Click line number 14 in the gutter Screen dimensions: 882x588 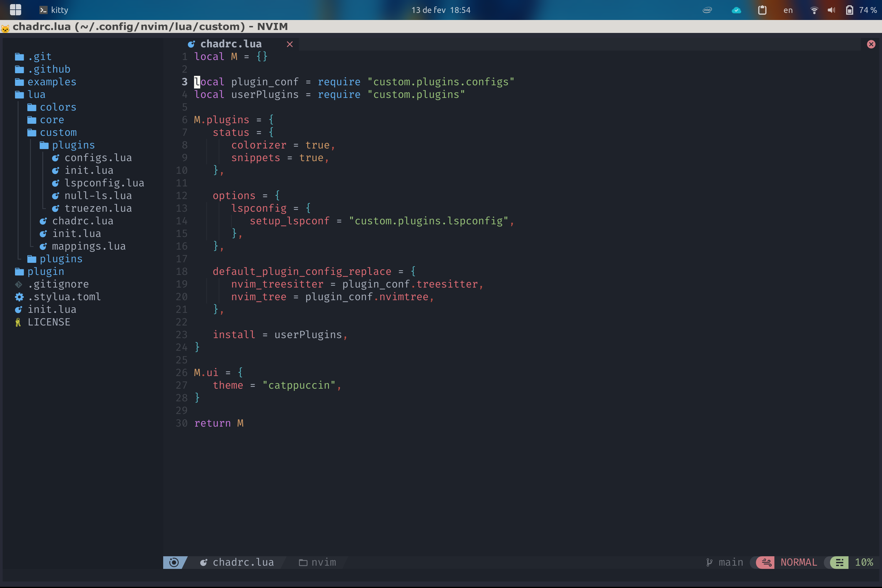[181, 221]
